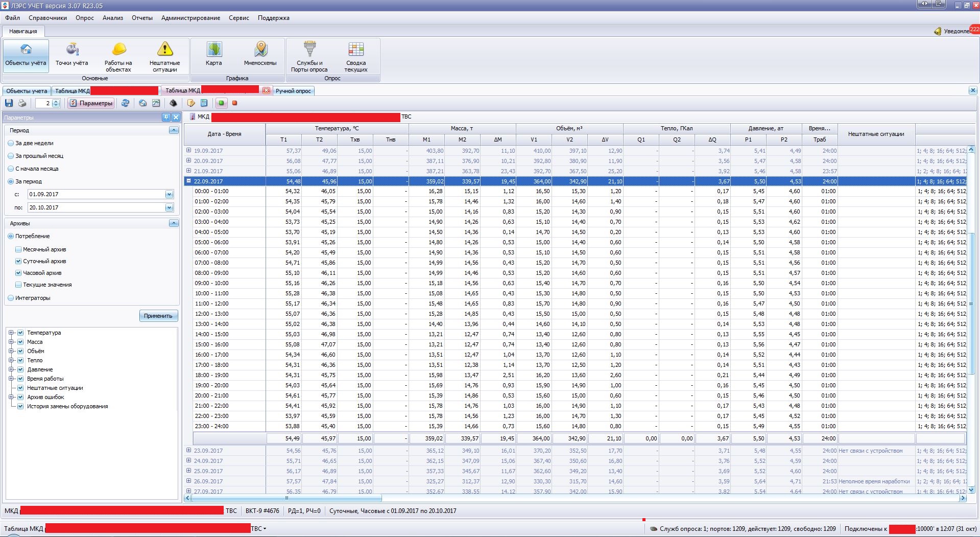Click the save floppy disk toolbar icon
The image size is (980, 537).
[x=9, y=103]
